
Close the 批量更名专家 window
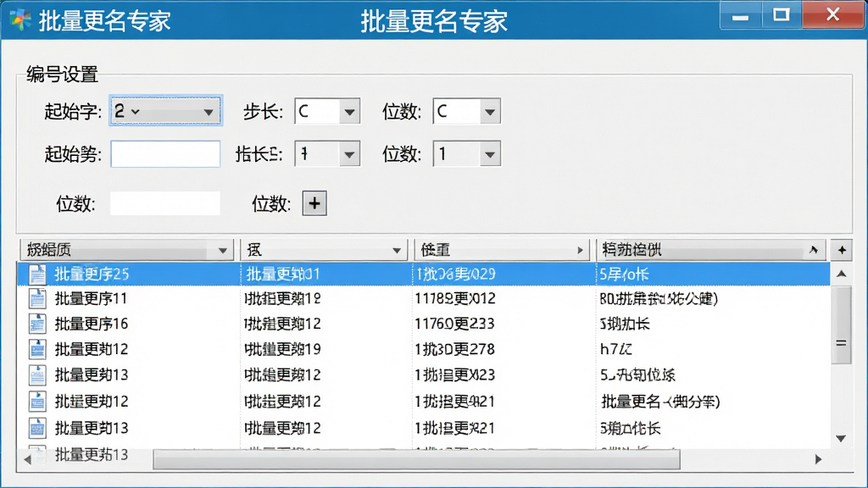[x=832, y=15]
